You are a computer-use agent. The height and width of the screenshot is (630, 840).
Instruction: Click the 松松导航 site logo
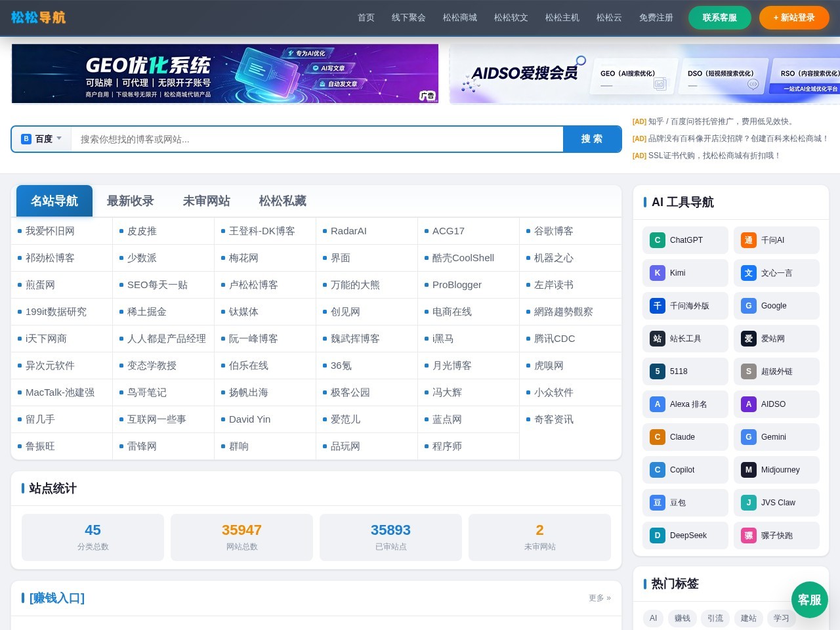(x=38, y=18)
